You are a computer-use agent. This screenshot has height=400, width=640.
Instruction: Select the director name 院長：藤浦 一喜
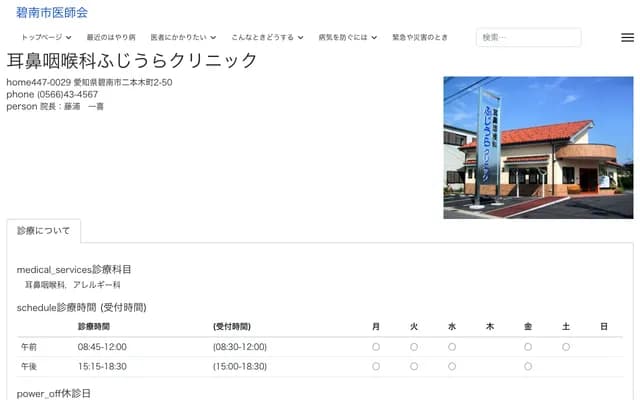72,107
